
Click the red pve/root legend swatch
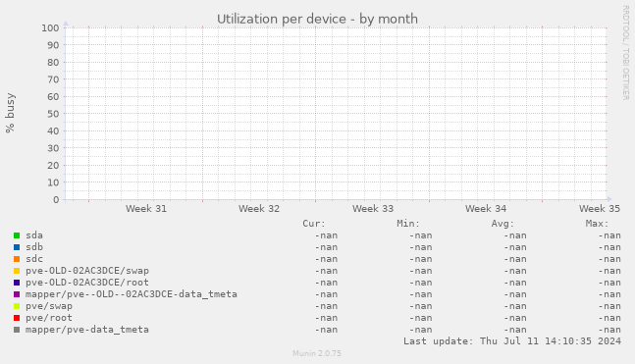click(17, 318)
